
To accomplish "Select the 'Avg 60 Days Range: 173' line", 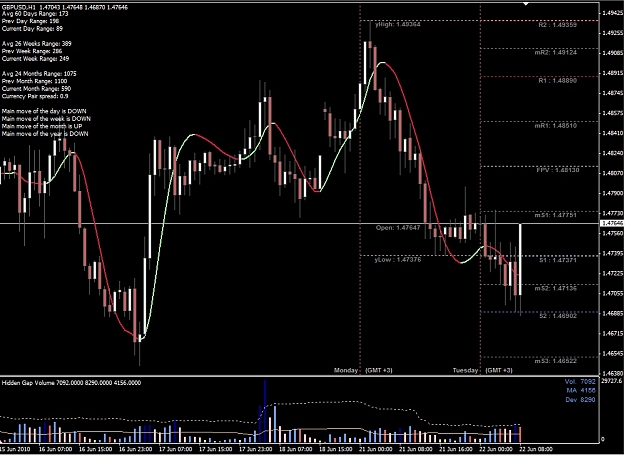I will [x=35, y=14].
